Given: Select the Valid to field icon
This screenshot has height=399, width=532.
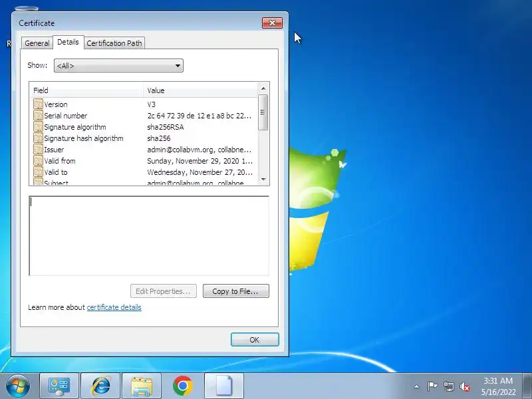Looking at the screenshot, I should point(39,172).
